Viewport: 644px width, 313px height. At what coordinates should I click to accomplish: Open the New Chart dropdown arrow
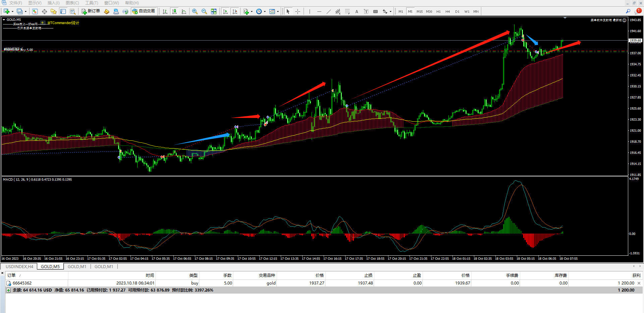pyautogui.click(x=12, y=11)
